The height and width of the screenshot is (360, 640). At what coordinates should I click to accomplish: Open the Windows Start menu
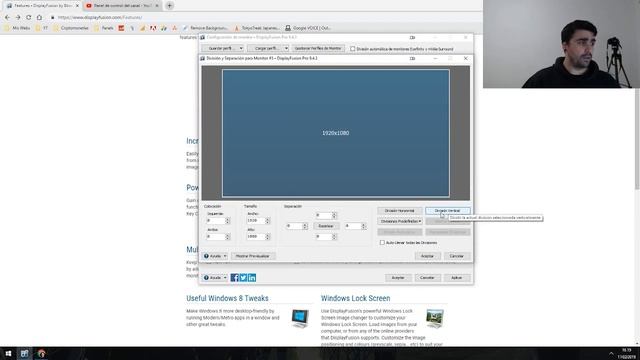point(8,353)
